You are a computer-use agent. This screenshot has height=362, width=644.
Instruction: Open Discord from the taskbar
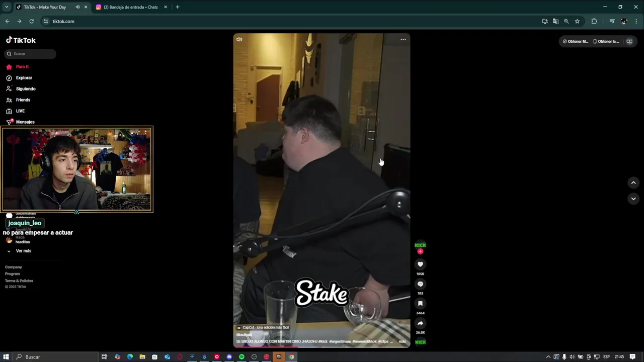pos(229,357)
